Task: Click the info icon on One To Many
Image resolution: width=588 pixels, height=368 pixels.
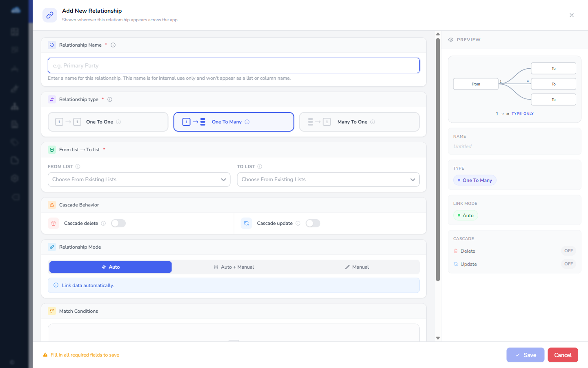Action: (x=247, y=122)
